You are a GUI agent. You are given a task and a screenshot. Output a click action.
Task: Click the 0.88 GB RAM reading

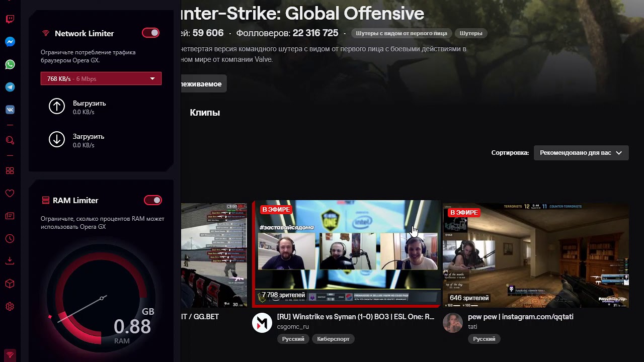132,327
